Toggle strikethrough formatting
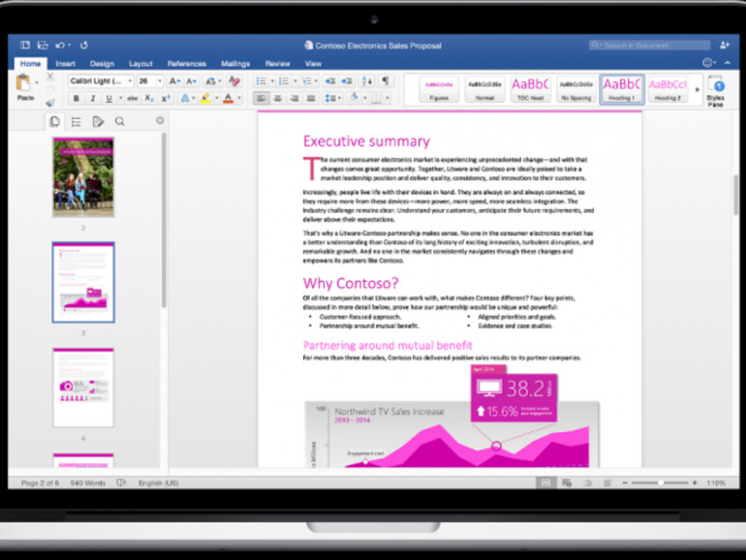 tap(133, 99)
